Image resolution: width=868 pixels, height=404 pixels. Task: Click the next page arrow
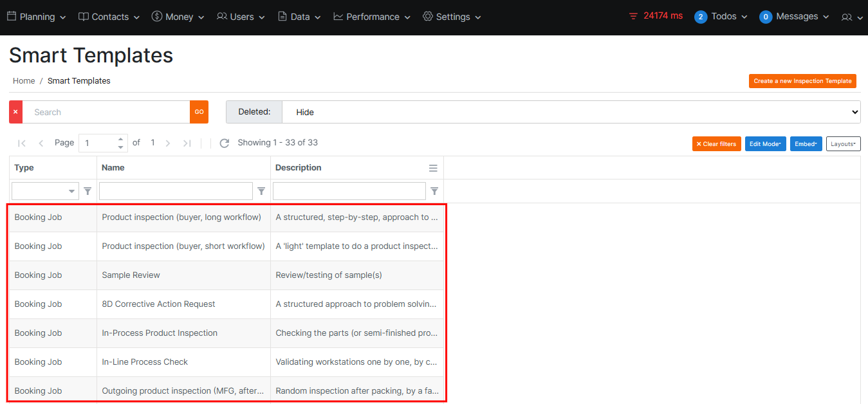[168, 143]
